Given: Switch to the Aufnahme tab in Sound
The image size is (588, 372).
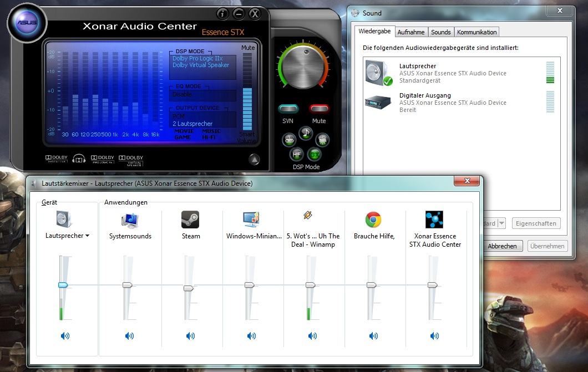Looking at the screenshot, I should (x=411, y=32).
